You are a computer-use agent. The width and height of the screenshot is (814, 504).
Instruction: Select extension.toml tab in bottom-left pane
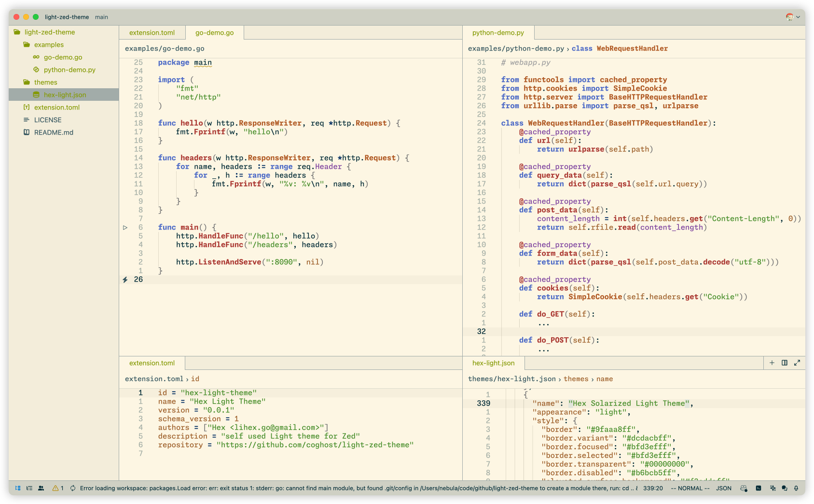tap(152, 363)
